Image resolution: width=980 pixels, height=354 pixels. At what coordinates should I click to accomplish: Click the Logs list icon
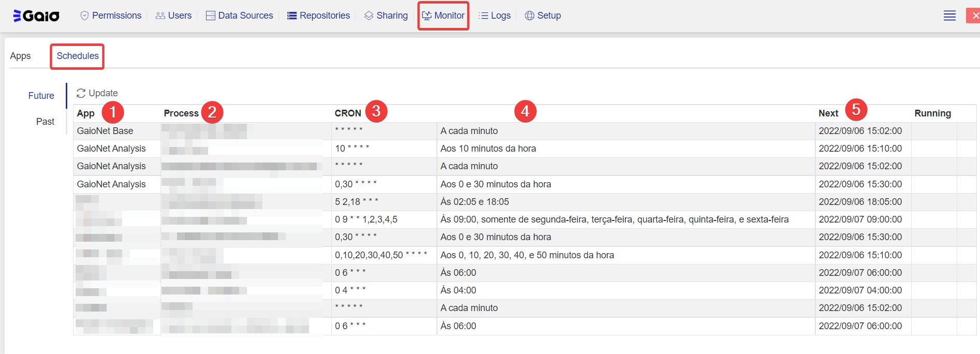pos(484,16)
